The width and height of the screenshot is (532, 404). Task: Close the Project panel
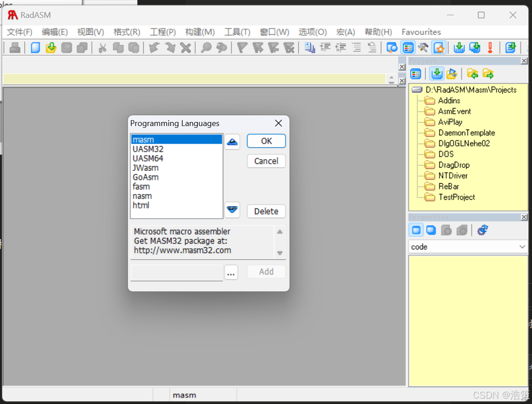(524, 61)
